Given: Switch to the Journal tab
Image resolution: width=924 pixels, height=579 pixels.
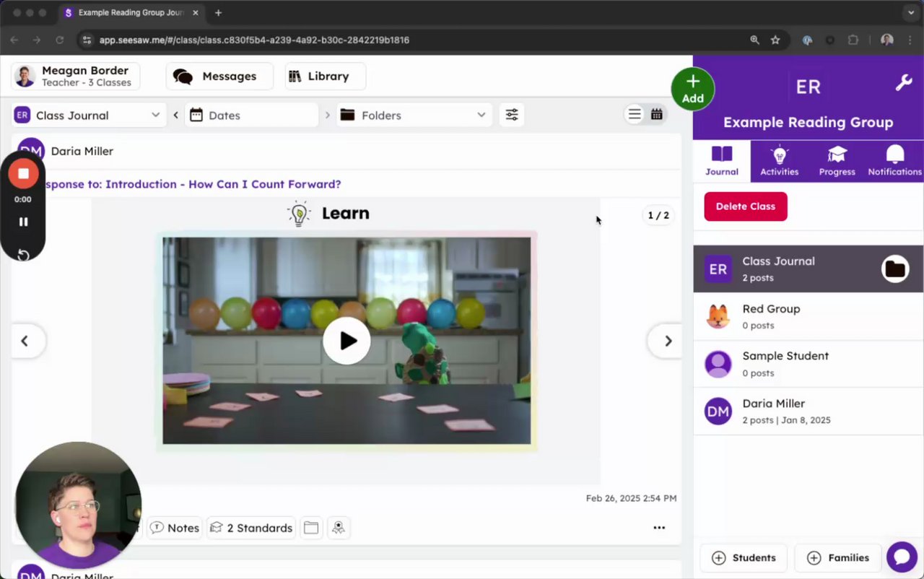Looking at the screenshot, I should pyautogui.click(x=722, y=161).
